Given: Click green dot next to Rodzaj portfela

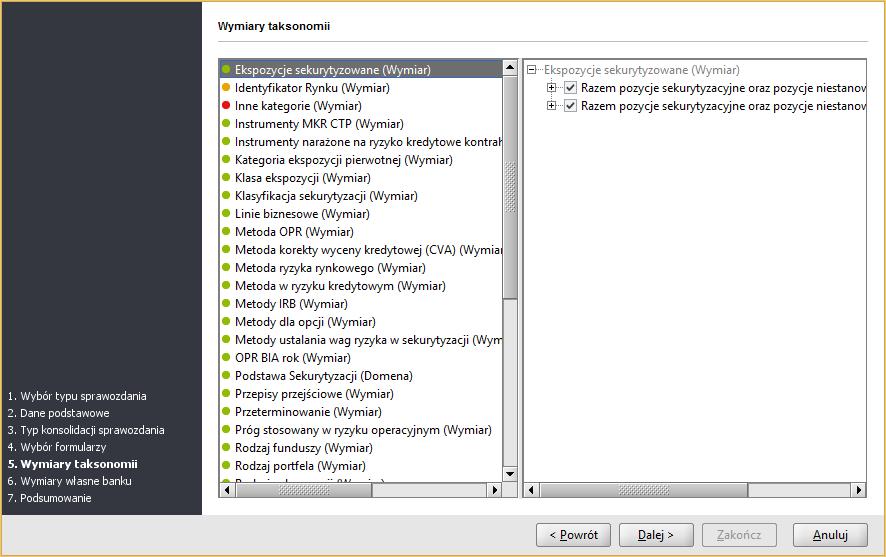Looking at the screenshot, I should [x=226, y=465].
